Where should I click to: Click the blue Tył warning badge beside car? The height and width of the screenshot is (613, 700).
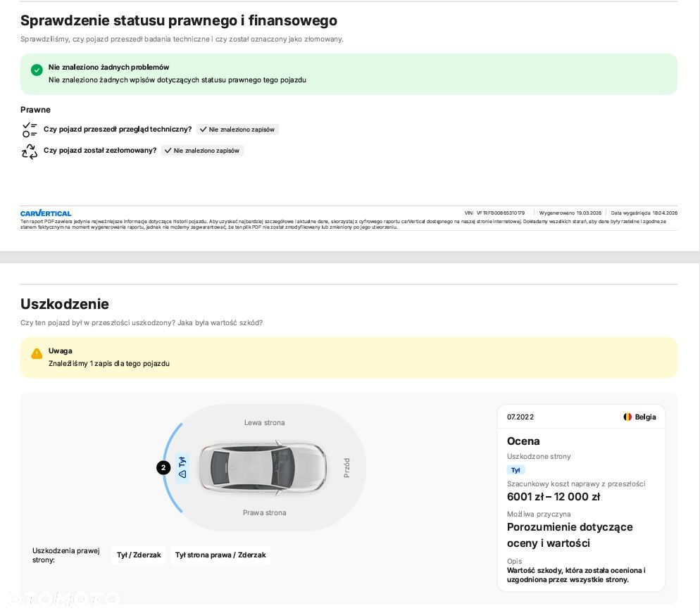coord(182,467)
